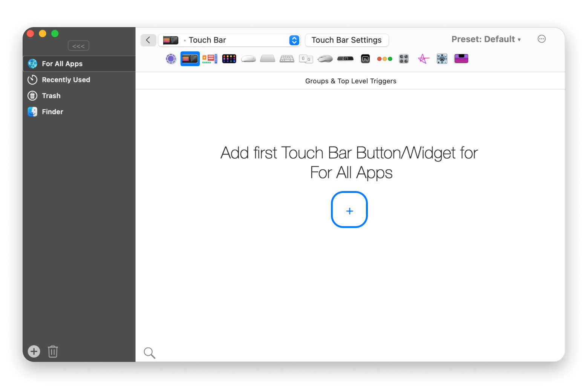Select the Touch Bar trigger icon
This screenshot has height=392, width=588.
(x=190, y=59)
